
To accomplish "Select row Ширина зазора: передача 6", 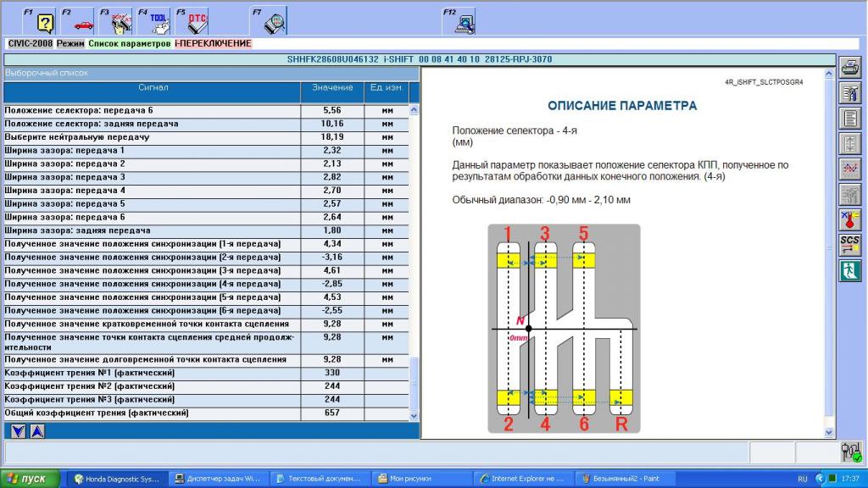I will click(206, 217).
